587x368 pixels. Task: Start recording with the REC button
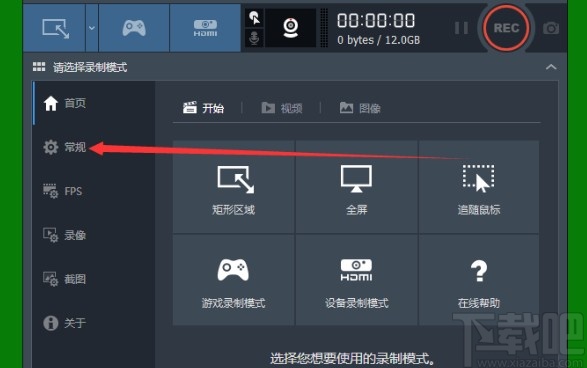coord(506,28)
